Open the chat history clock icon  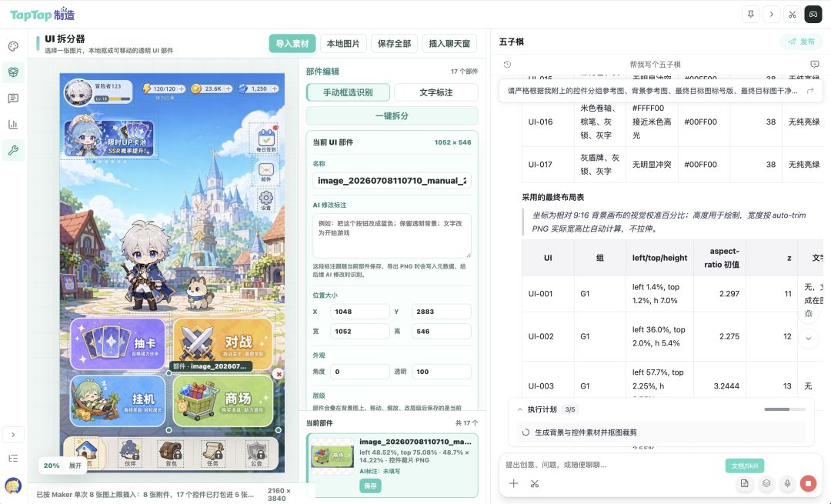507,64
